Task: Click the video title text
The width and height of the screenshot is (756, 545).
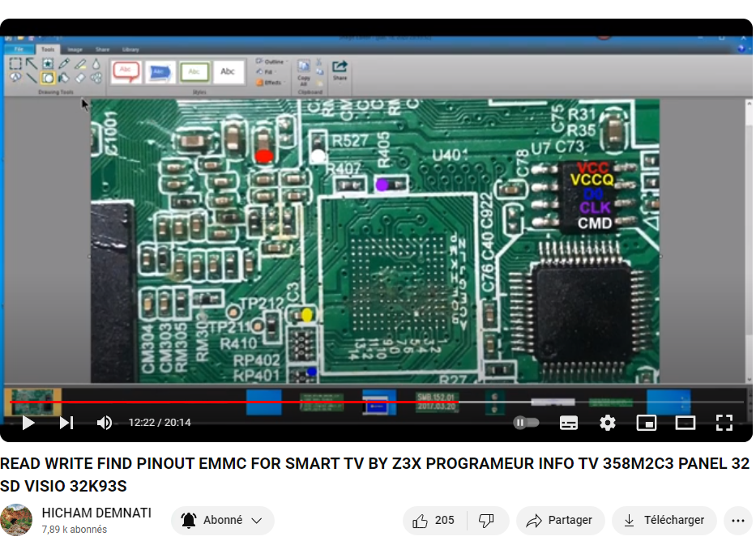Action: point(374,475)
